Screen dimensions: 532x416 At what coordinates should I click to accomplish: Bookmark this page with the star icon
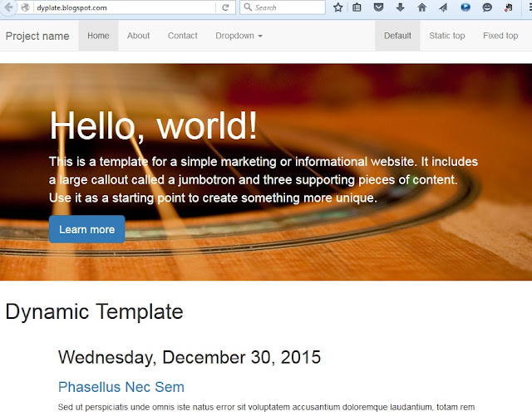coord(338,7)
